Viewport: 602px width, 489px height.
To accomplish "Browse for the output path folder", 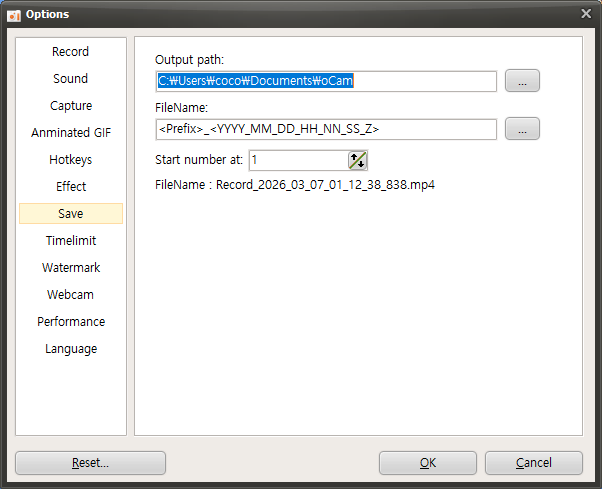I will [522, 81].
